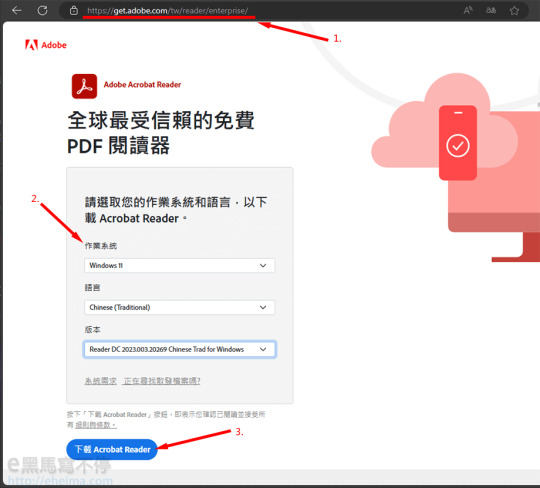Add page to favorites with star icon
This screenshot has height=488, width=540.
[514, 11]
